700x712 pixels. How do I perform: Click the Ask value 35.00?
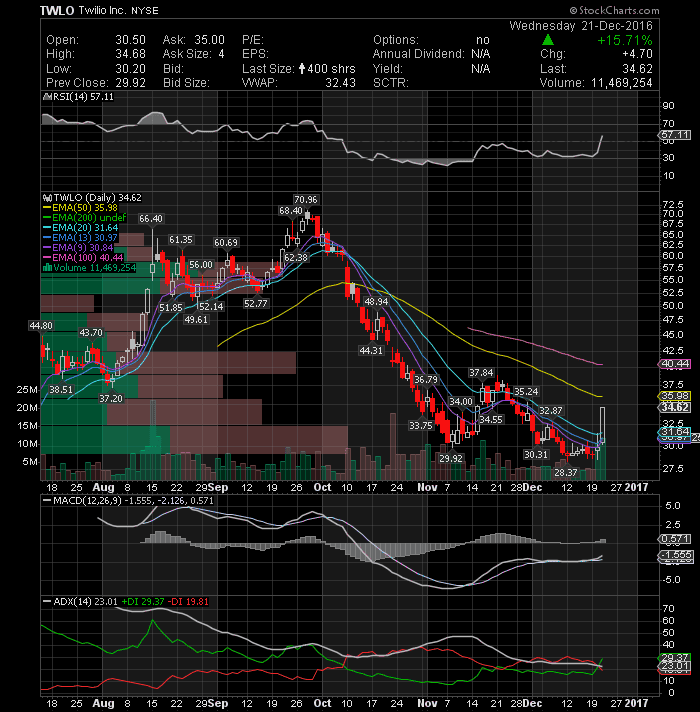pos(209,40)
